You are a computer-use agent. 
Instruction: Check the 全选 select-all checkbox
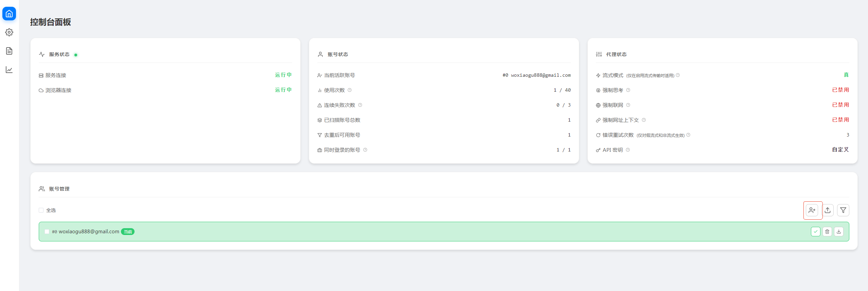[41, 210]
